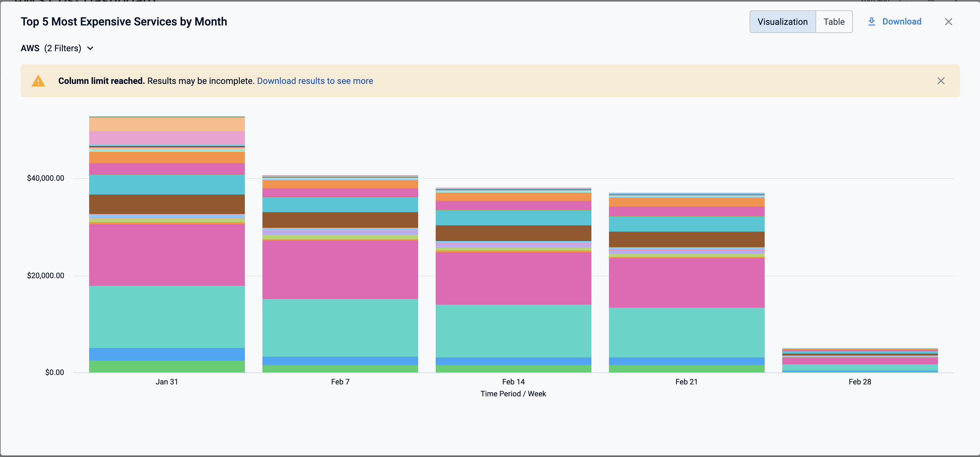Image resolution: width=980 pixels, height=457 pixels.
Task: Close the chart modal with X icon
Action: tap(948, 22)
